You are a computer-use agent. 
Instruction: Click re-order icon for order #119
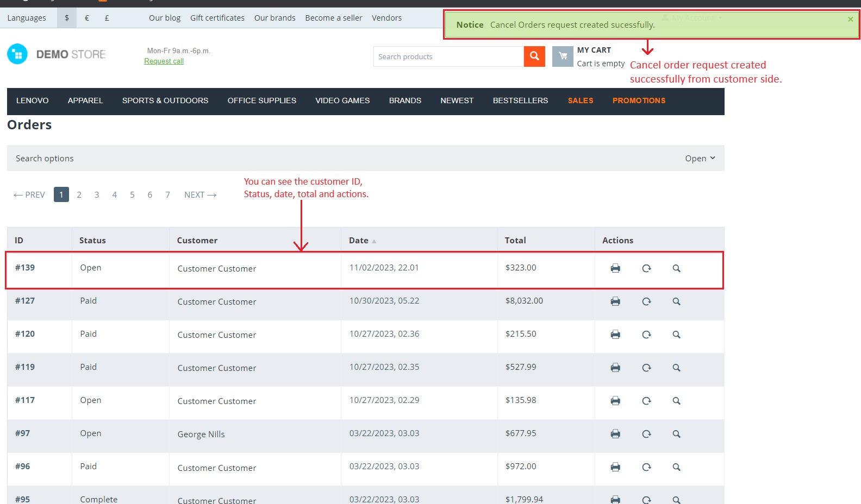(646, 368)
